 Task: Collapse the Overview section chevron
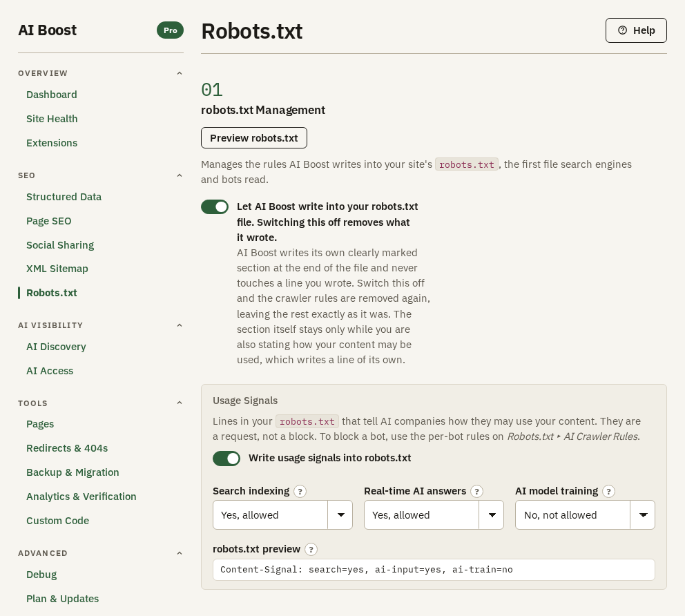pos(179,73)
